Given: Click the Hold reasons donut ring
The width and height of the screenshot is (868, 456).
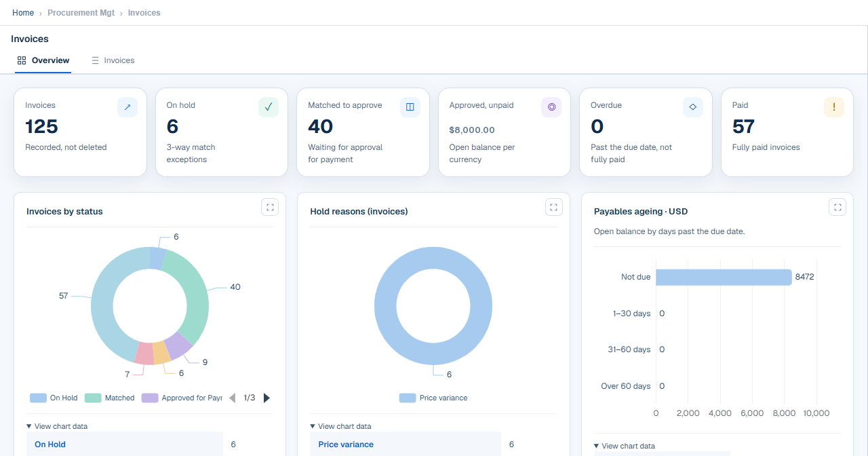Looking at the screenshot, I should [387, 305].
